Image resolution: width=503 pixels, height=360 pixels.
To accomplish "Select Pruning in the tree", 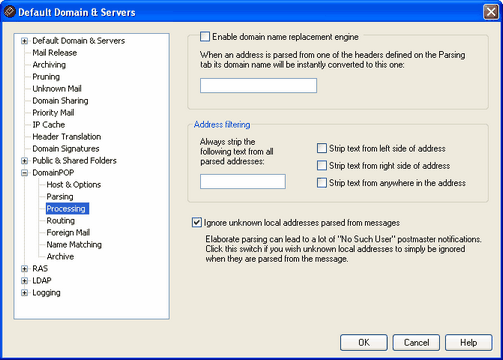I will (x=46, y=77).
